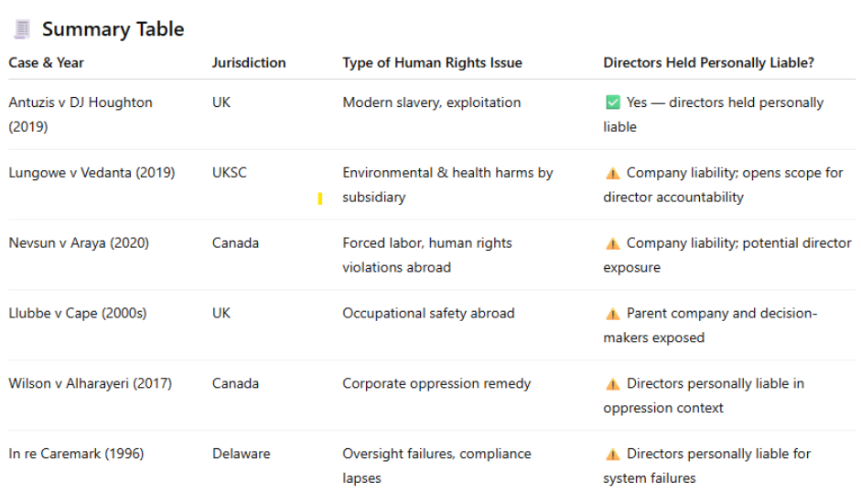Select the Lungowe v Vedanta (2019) cell
861x504 pixels.
coord(91,173)
